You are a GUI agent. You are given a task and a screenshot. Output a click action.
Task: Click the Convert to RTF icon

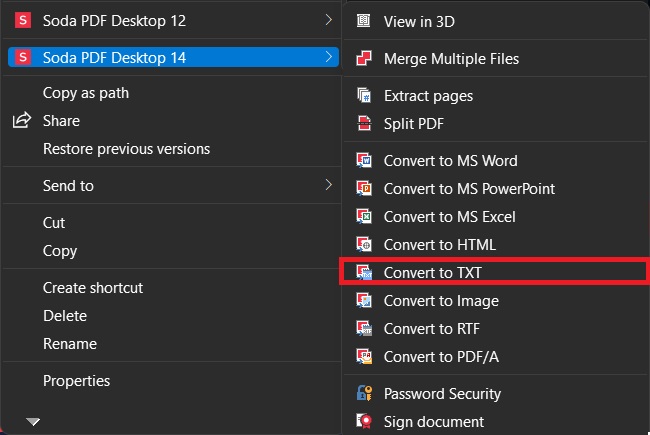(364, 328)
